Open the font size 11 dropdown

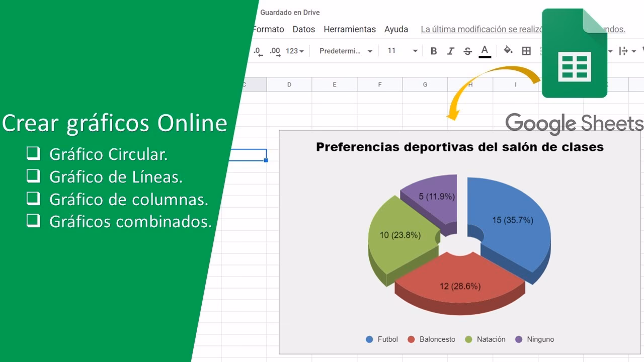coord(401,51)
